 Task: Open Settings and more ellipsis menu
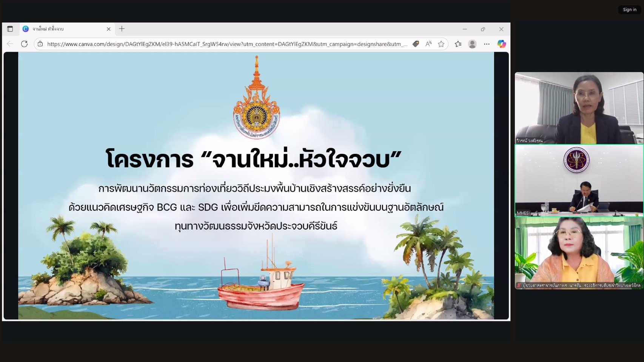487,44
